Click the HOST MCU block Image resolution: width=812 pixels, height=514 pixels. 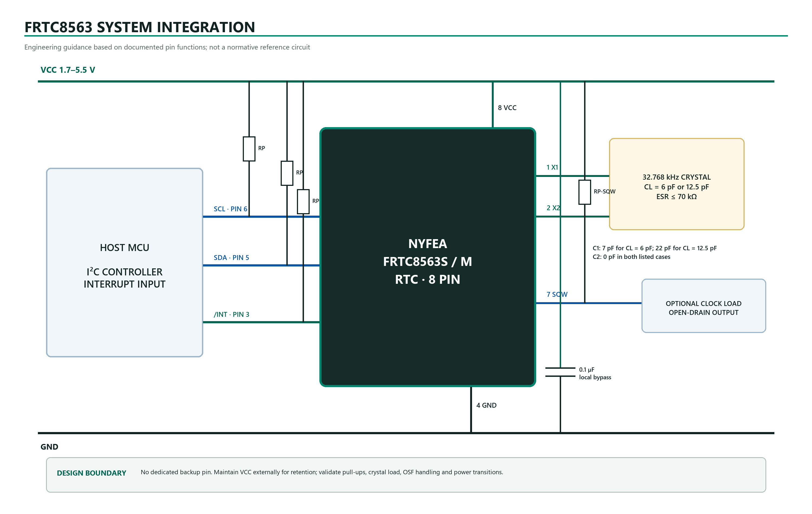coord(125,262)
